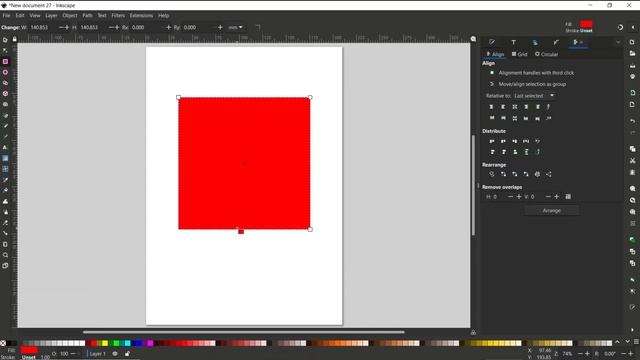640x360 pixels.
Task: Toggle ruler guide lock icon
Action: pyautogui.click(x=14, y=39)
